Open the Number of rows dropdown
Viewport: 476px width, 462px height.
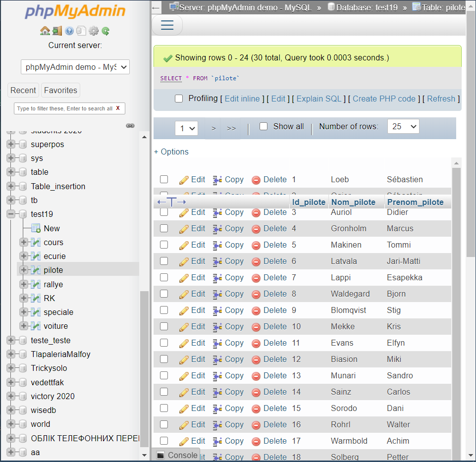click(403, 126)
